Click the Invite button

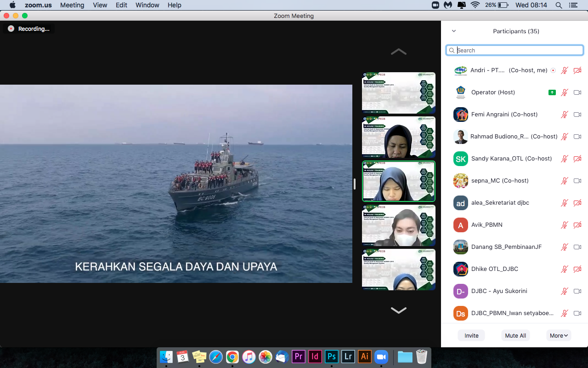tap(471, 335)
